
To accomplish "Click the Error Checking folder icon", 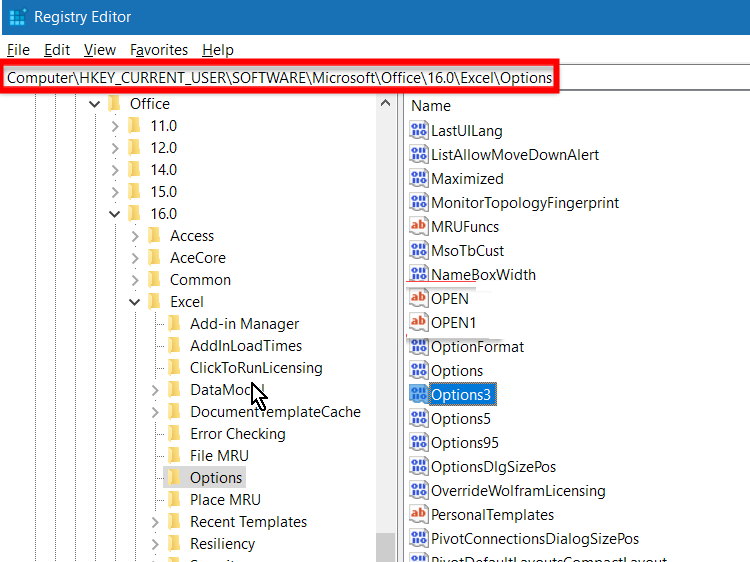I will [175, 434].
